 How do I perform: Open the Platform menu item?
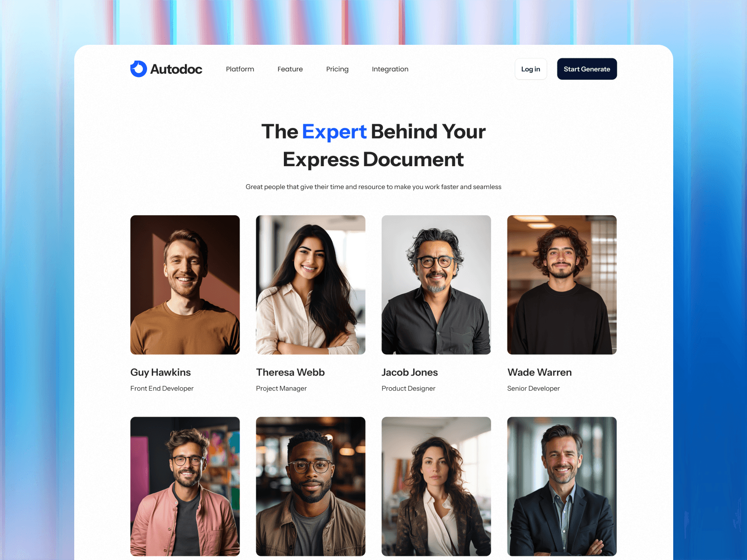(240, 69)
